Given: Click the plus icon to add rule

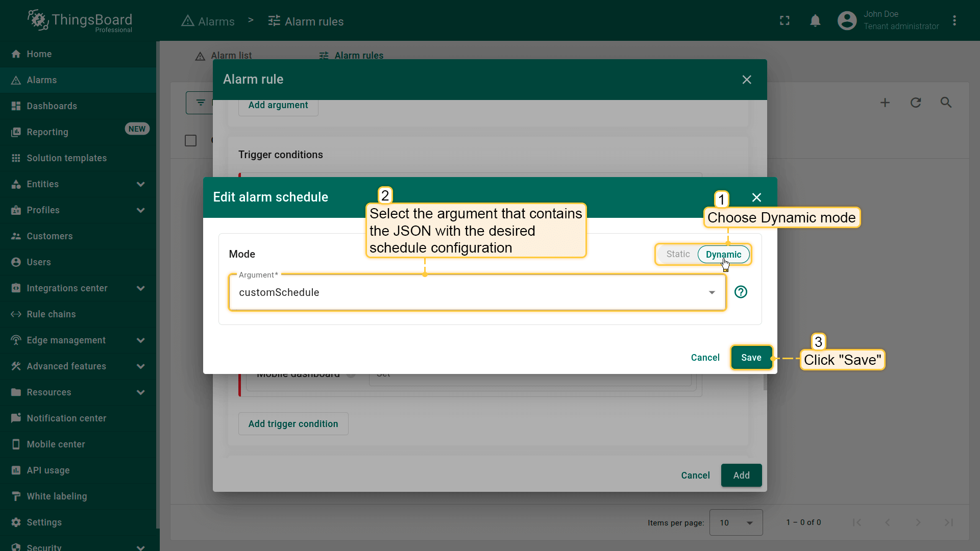Looking at the screenshot, I should (885, 103).
